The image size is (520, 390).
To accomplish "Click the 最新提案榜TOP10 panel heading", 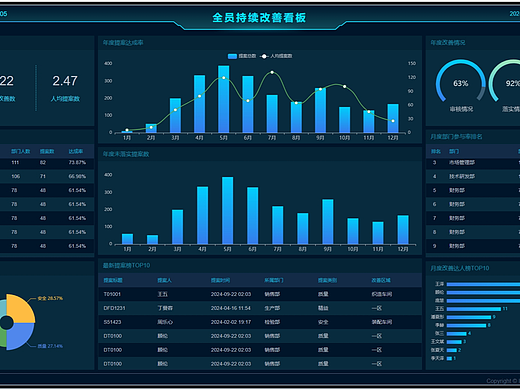I will (x=126, y=265).
